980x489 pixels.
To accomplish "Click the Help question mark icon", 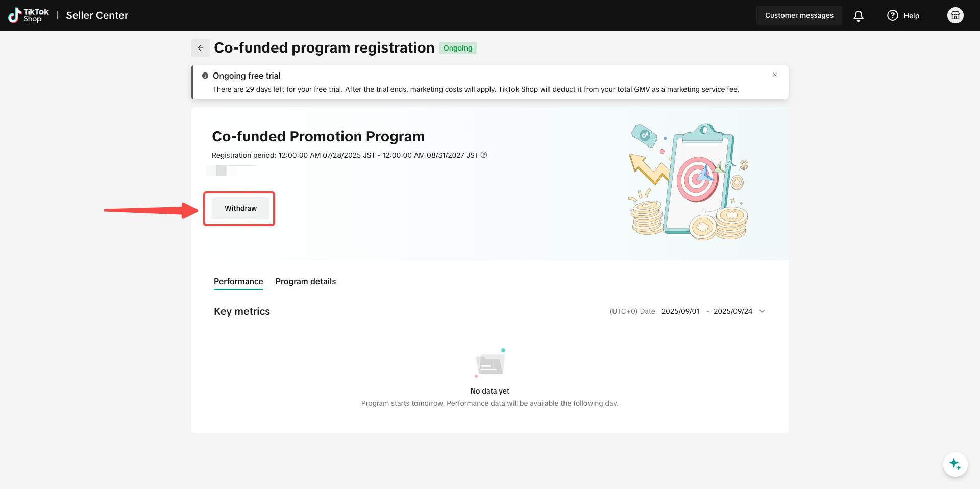I will point(892,16).
